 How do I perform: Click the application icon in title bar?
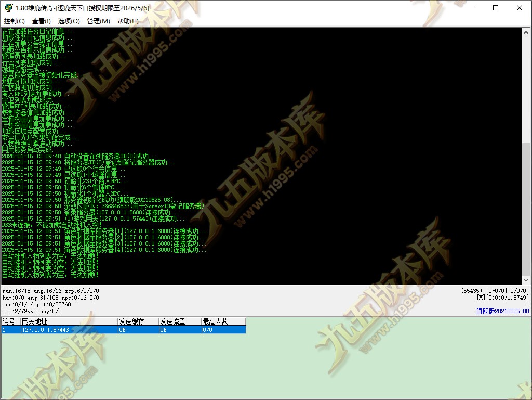(x=9, y=8)
